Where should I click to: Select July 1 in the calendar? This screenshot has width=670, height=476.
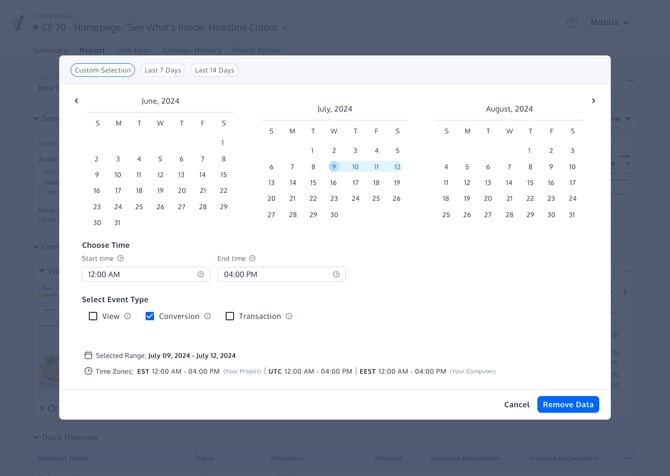pos(312,150)
